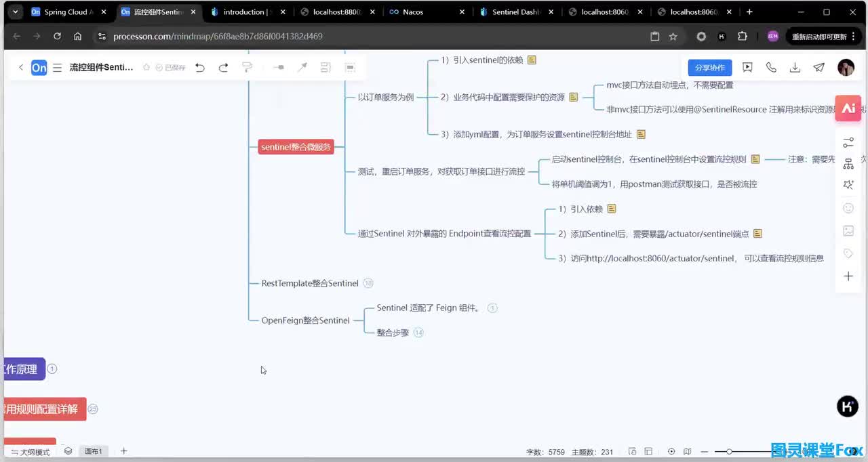This screenshot has height=462, width=868.
Task: Click the map navigator icon in status bar
Action: (x=688, y=452)
